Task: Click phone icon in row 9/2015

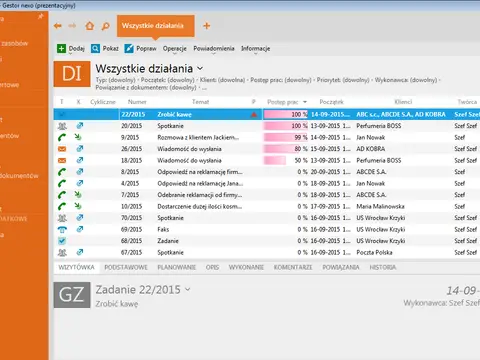Action: [x=62, y=137]
